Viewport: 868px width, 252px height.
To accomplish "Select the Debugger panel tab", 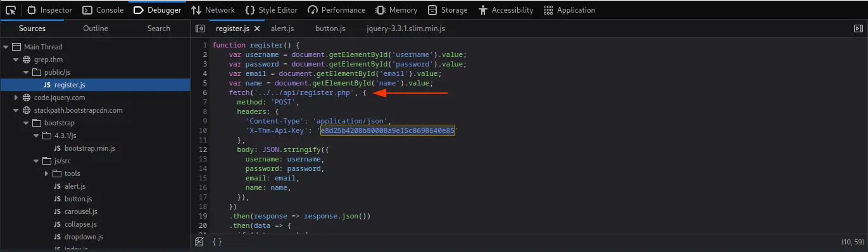I will (157, 10).
